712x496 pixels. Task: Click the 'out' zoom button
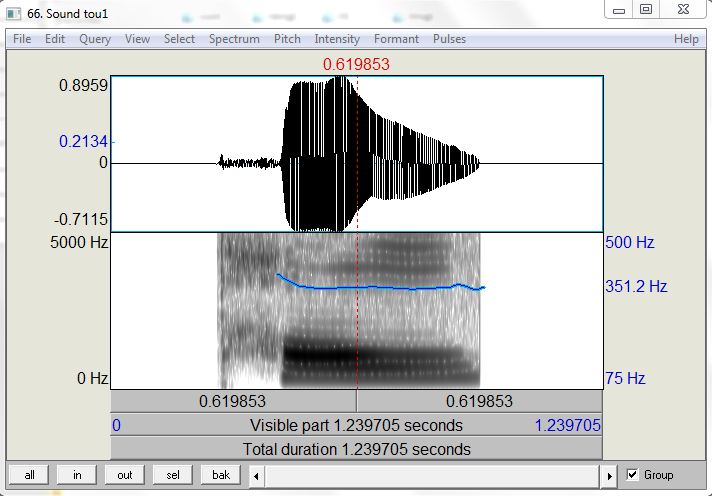coord(124,475)
